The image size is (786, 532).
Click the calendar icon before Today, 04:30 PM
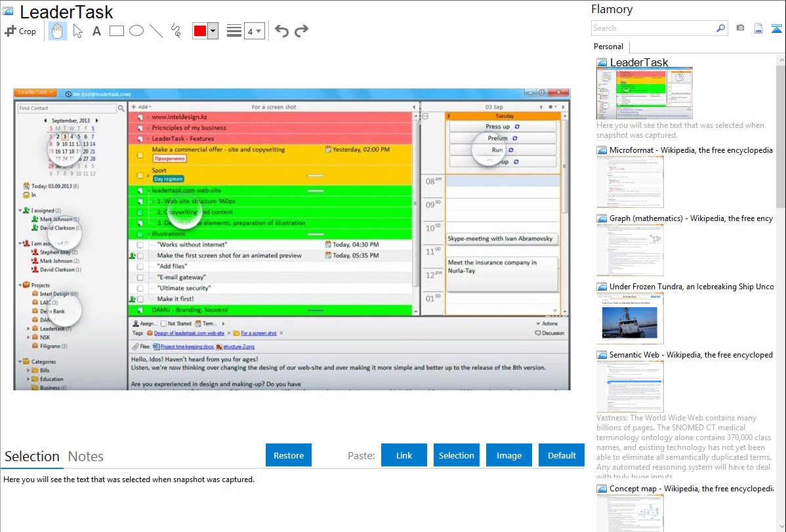(328, 244)
